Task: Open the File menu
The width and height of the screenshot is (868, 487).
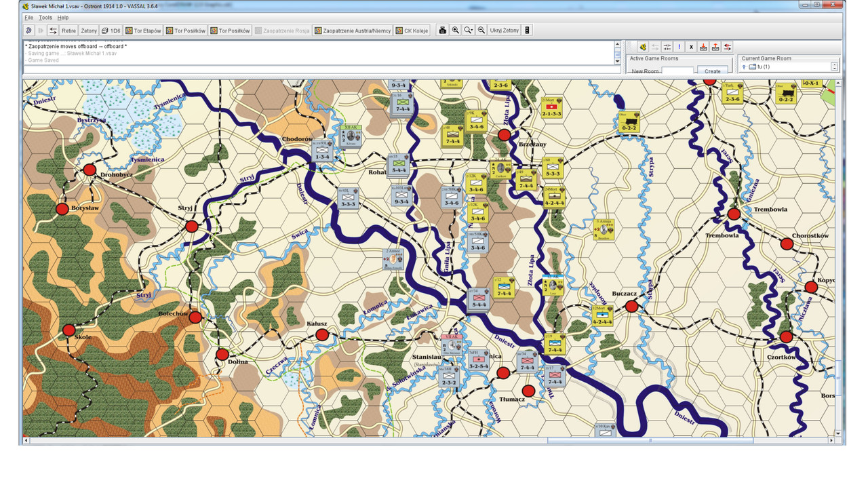Action: point(28,17)
